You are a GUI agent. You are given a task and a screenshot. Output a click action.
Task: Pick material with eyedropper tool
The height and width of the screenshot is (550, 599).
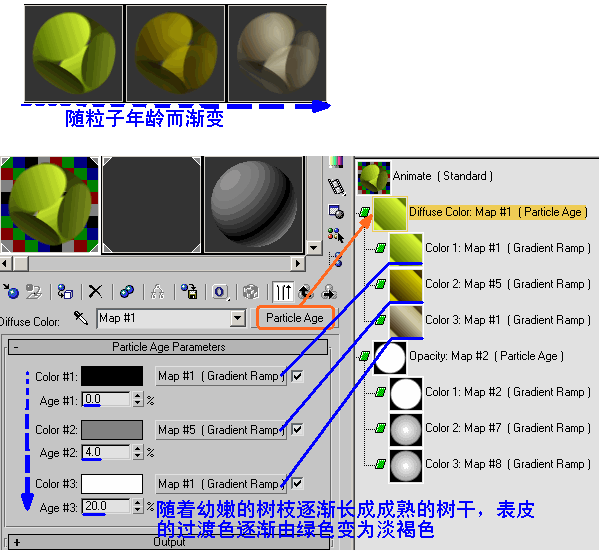pos(81,318)
